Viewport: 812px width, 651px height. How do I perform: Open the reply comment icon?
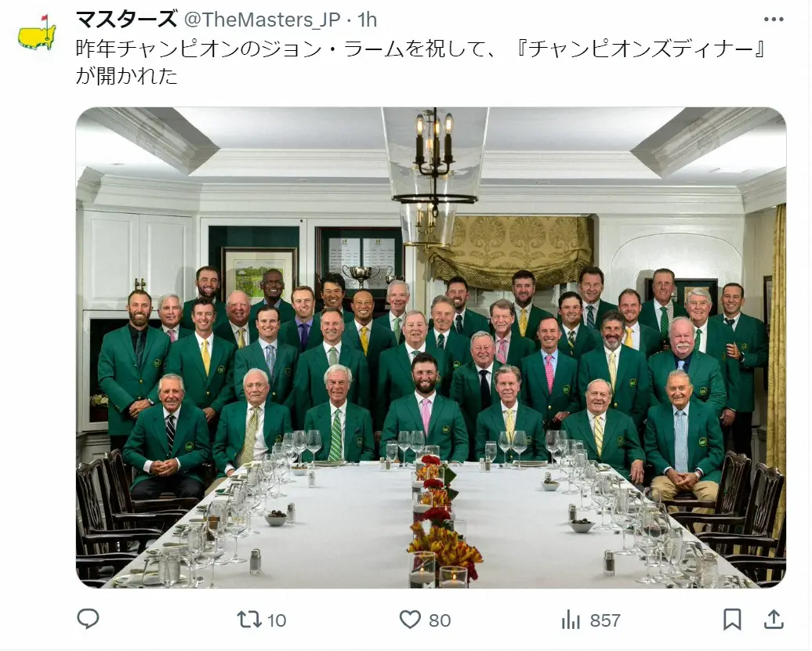click(88, 619)
